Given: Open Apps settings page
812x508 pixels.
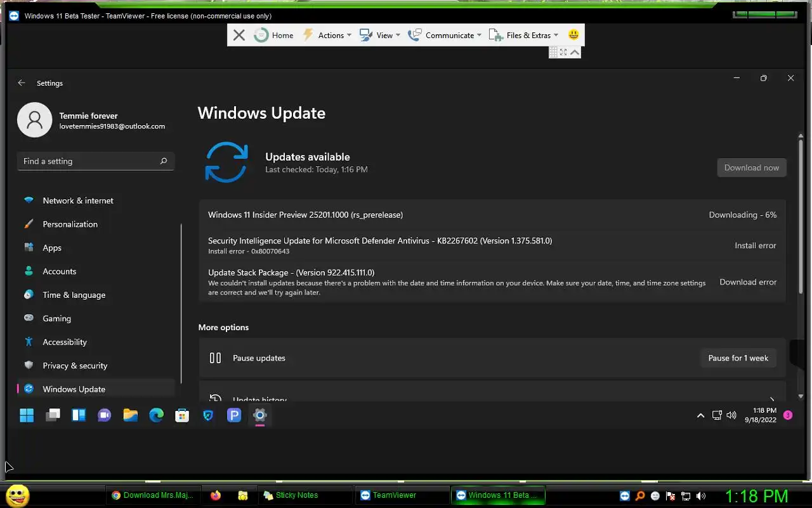Looking at the screenshot, I should [x=96, y=248].
